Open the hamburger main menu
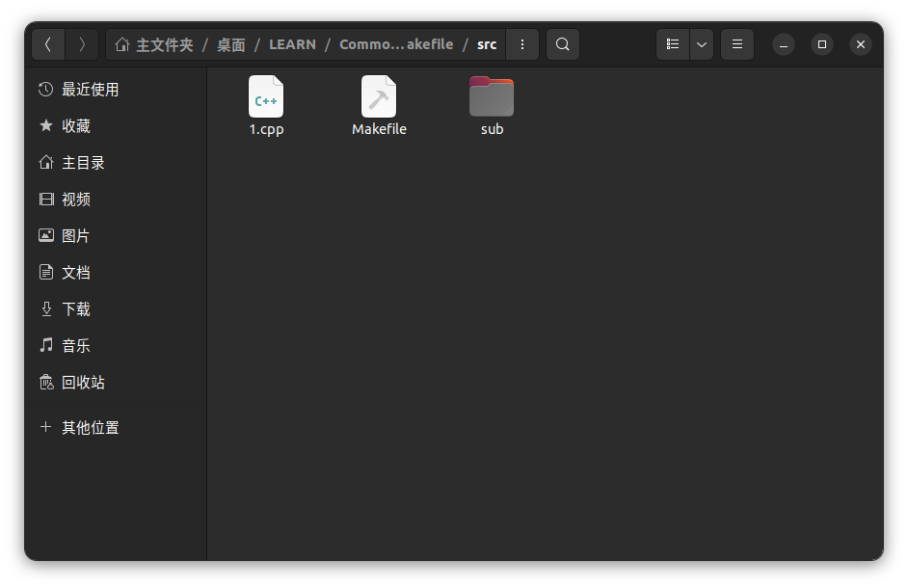Screen dimensions: 908x588 click(737, 44)
